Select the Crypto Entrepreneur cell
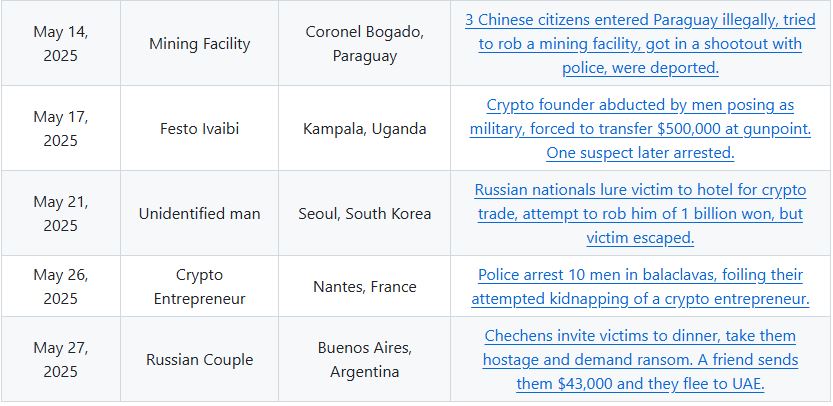This screenshot has height=406, width=833. coord(200,287)
